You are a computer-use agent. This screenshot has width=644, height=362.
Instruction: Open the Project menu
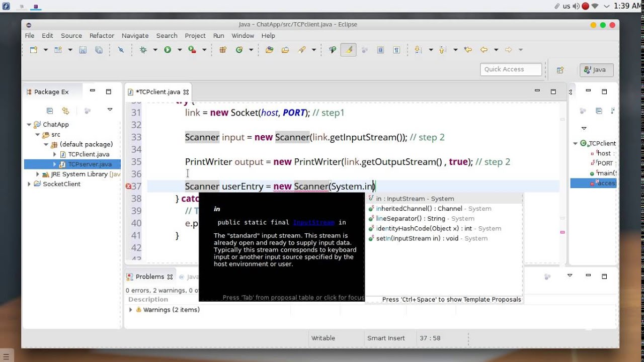(x=195, y=36)
